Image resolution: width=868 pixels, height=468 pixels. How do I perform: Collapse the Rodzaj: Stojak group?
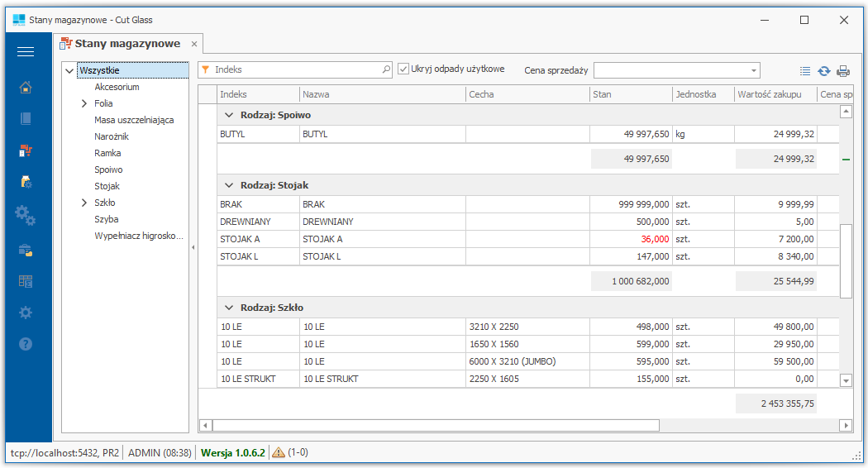pyautogui.click(x=229, y=185)
